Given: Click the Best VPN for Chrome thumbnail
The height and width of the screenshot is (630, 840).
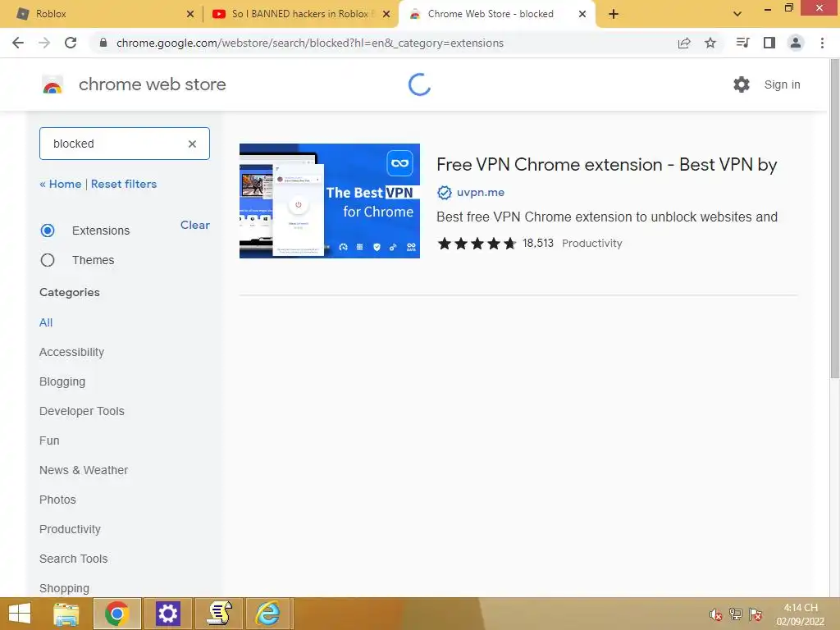Looking at the screenshot, I should pos(330,201).
